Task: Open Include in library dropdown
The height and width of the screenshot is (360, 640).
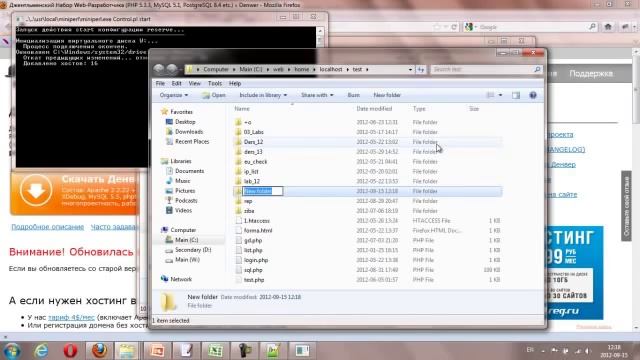Action: [x=263, y=95]
